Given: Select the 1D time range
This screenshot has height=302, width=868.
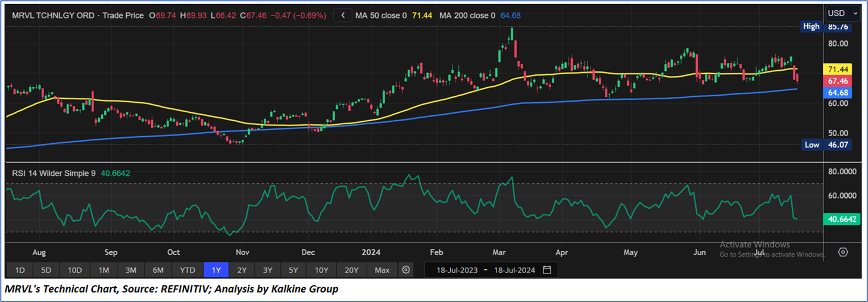Looking at the screenshot, I should pyautogui.click(x=20, y=270).
